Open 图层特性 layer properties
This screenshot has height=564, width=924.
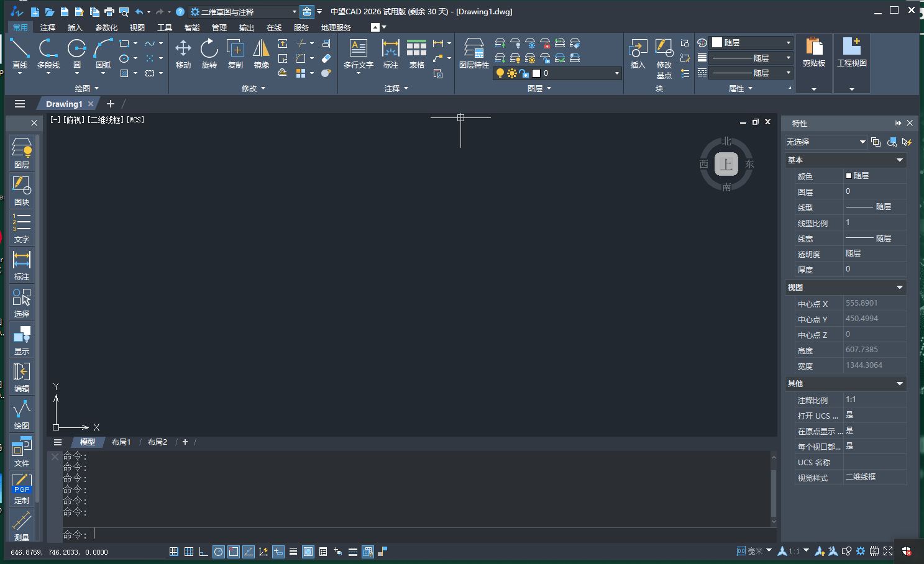click(x=474, y=54)
